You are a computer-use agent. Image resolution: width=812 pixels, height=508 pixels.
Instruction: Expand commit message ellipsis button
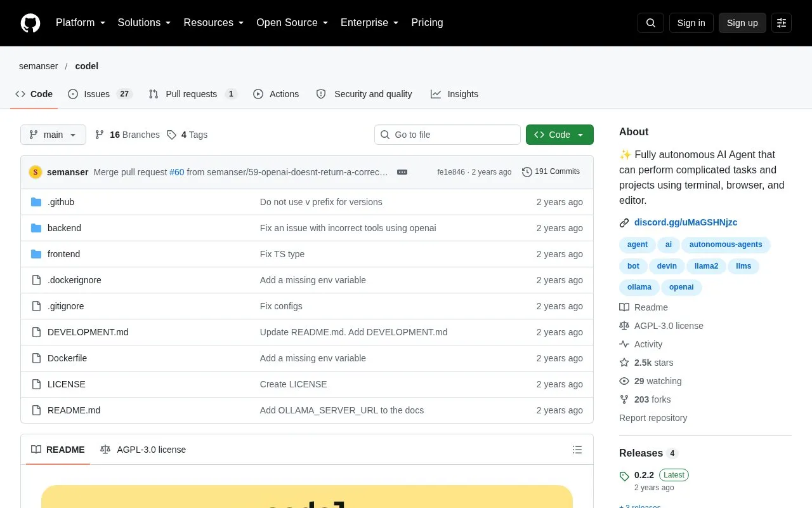click(402, 172)
